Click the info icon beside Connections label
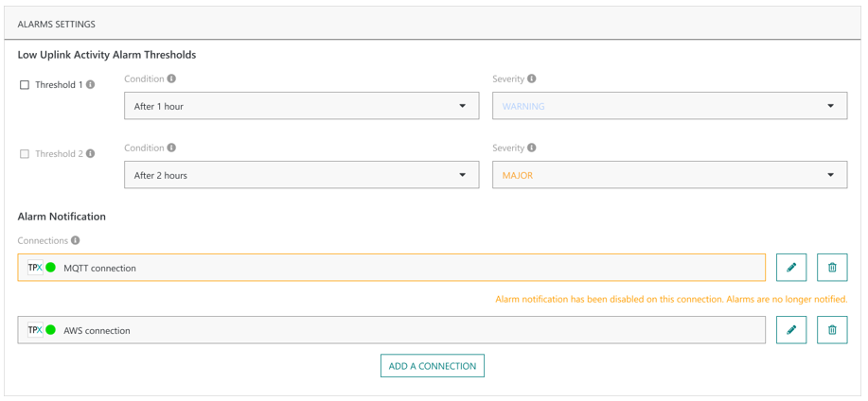 click(x=75, y=241)
